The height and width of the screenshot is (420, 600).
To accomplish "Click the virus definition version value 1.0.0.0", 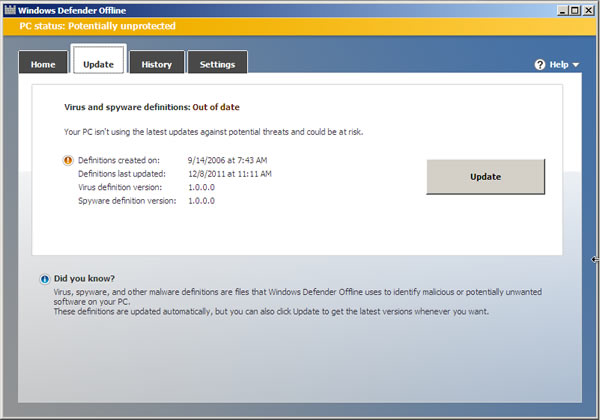I will point(201,187).
